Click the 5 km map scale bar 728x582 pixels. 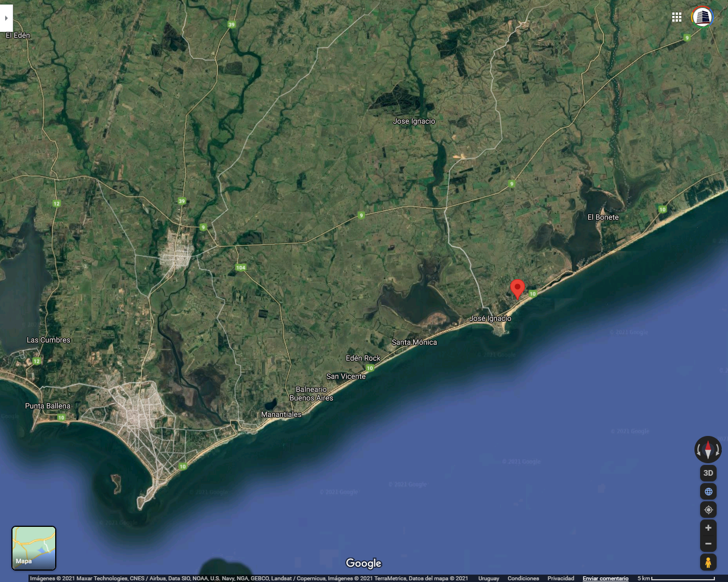click(676, 579)
